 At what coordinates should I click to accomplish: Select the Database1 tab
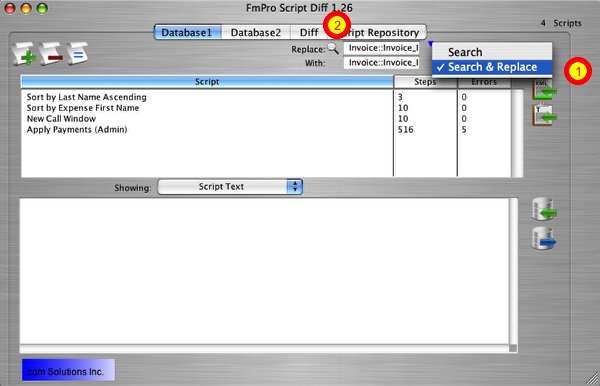[x=188, y=33]
